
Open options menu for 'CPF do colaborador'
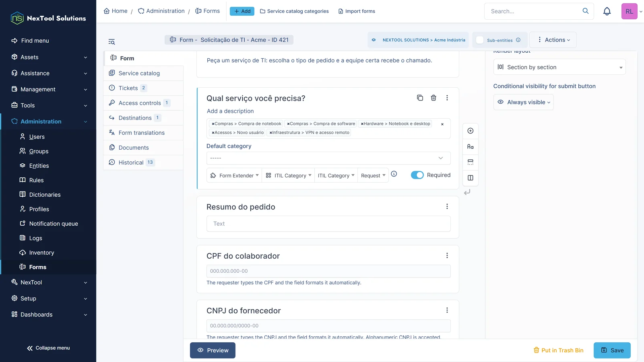[447, 255]
